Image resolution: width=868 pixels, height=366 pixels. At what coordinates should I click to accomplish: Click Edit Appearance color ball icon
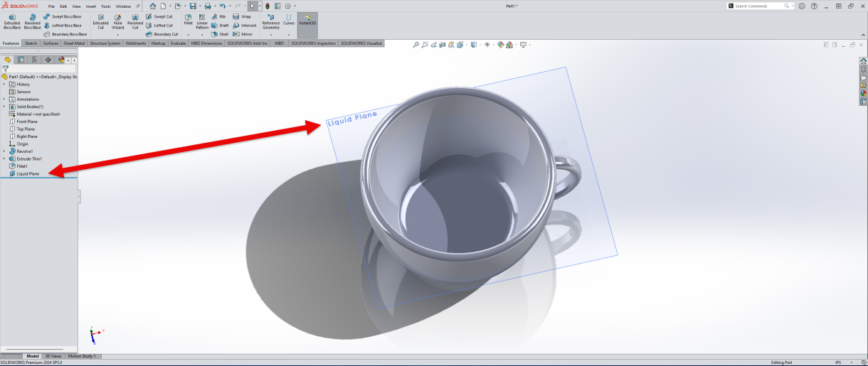(x=501, y=45)
